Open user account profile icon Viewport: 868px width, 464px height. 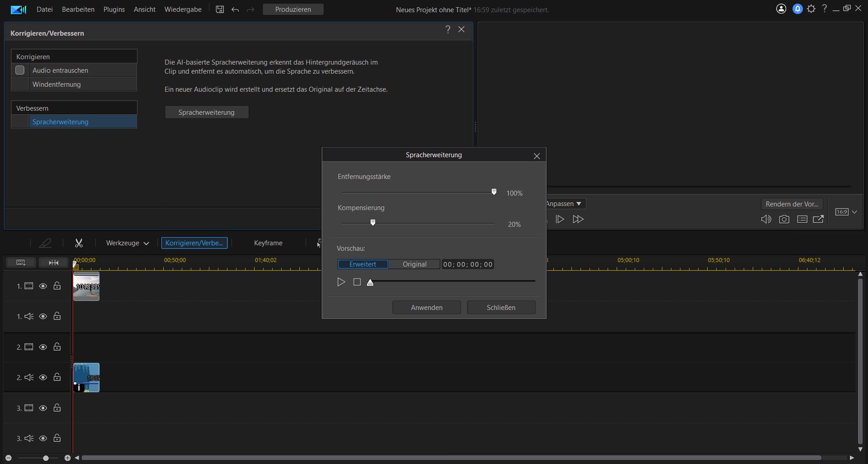point(781,9)
